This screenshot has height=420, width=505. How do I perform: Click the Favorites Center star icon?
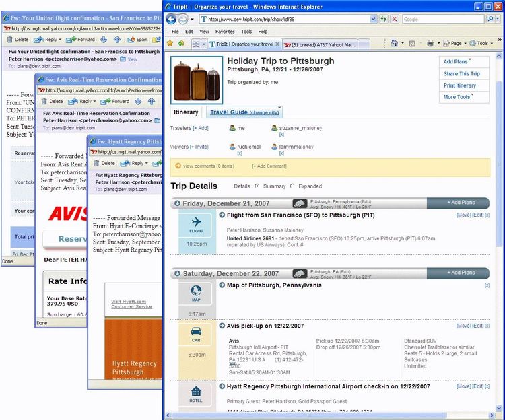(171, 43)
